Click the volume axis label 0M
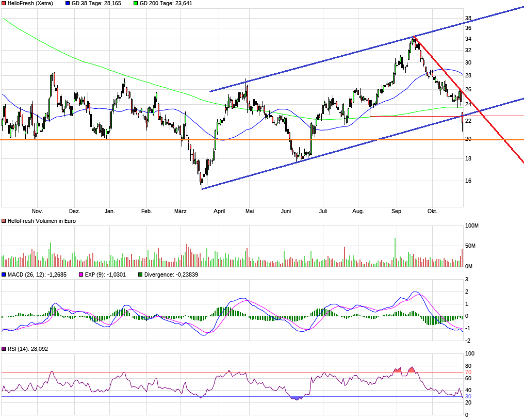This screenshot has width=524, height=420. coord(469,267)
